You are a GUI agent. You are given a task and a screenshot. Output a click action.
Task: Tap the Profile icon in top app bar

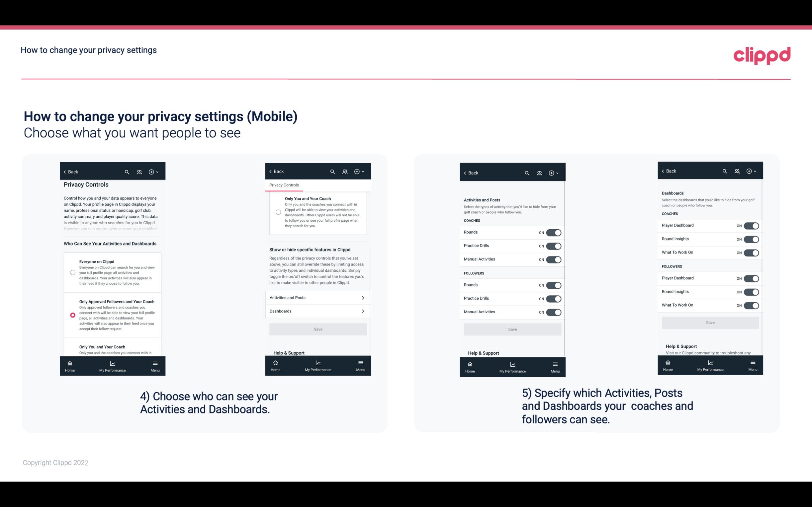(140, 172)
